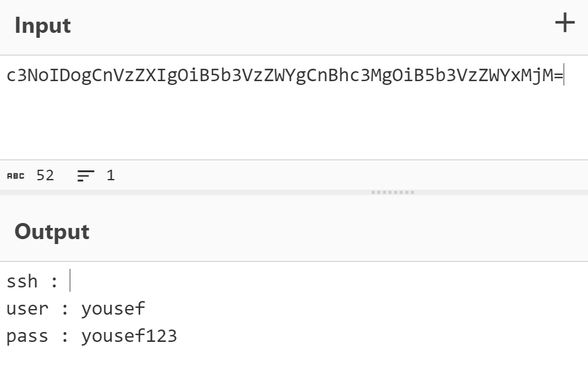This screenshot has height=376, width=588.
Task: Click the character count value 52
Action: tap(45, 175)
